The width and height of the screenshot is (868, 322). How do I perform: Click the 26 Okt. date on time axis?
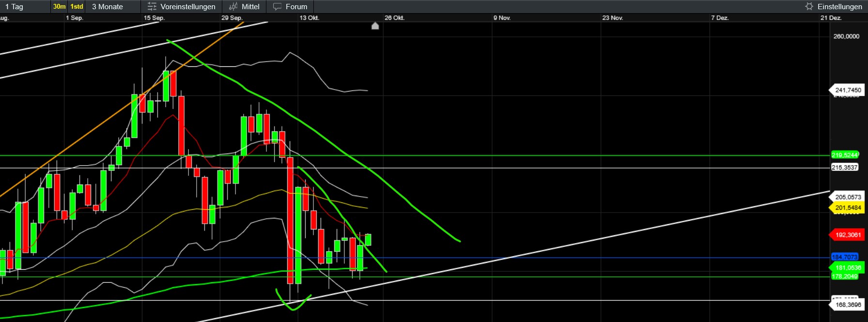(x=394, y=18)
